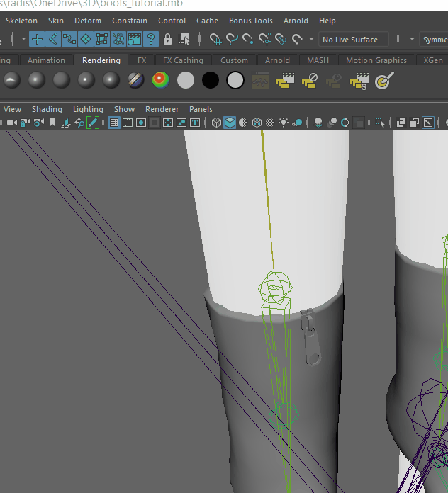Expand the dropdown arrow before No Live Surface
448x493 pixels.
pyautogui.click(x=311, y=40)
